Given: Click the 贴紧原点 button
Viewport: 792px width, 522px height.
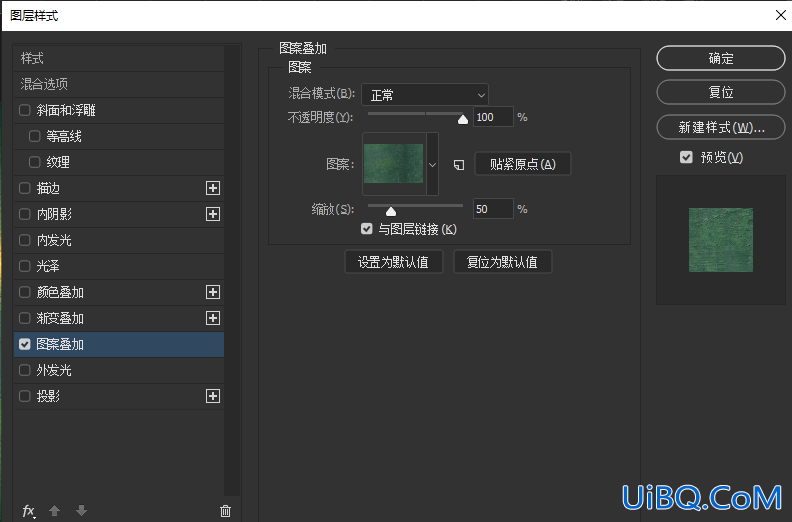Looking at the screenshot, I should tap(523, 164).
